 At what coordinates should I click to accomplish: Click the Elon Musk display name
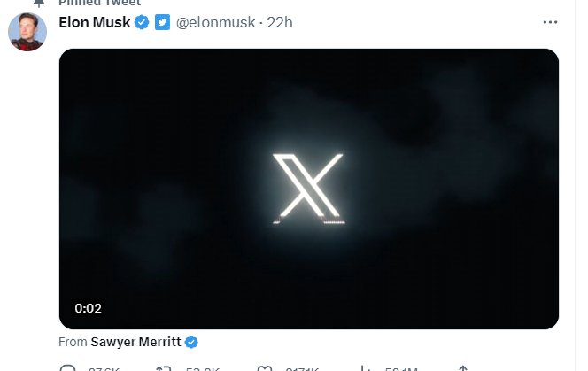[94, 22]
